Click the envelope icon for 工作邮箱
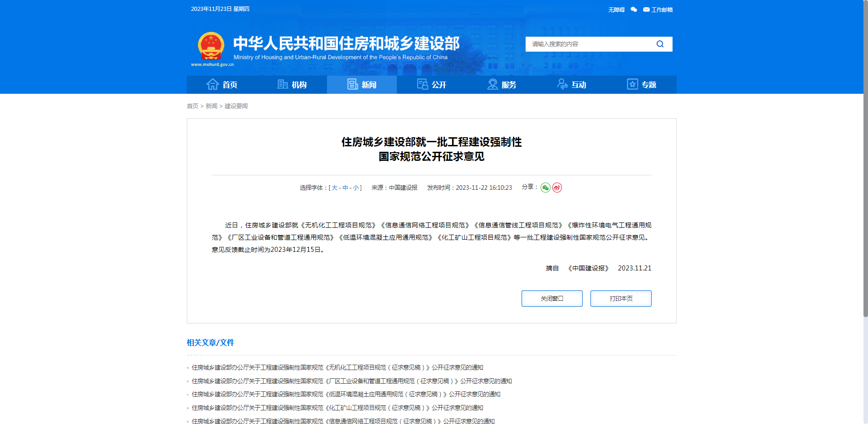Screen dimensions: 868x424 (x=646, y=10)
